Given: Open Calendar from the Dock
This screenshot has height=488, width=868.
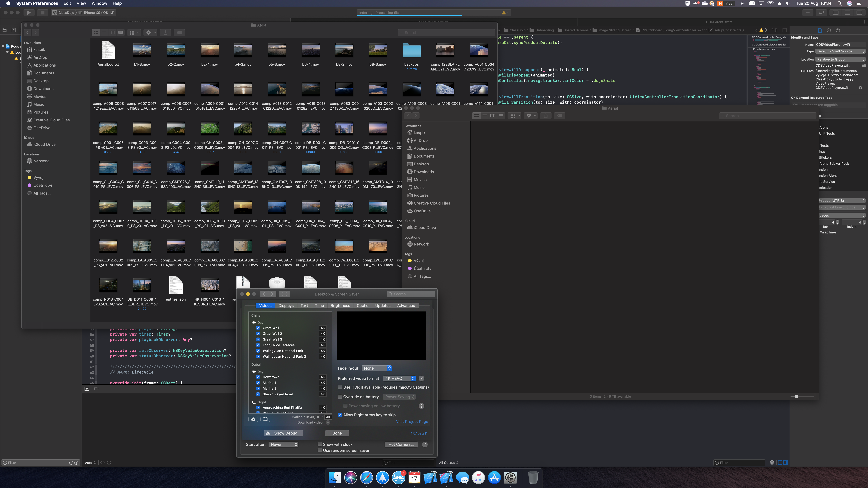Looking at the screenshot, I should click(414, 478).
